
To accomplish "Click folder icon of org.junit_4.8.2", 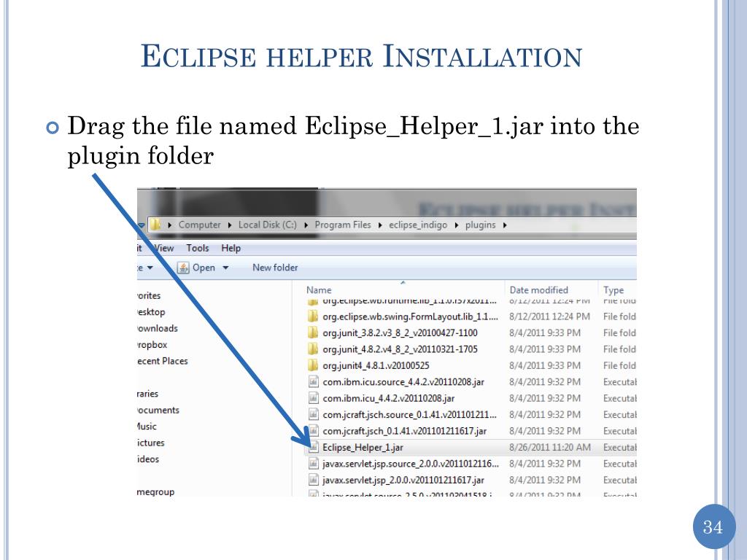I will 313,349.
